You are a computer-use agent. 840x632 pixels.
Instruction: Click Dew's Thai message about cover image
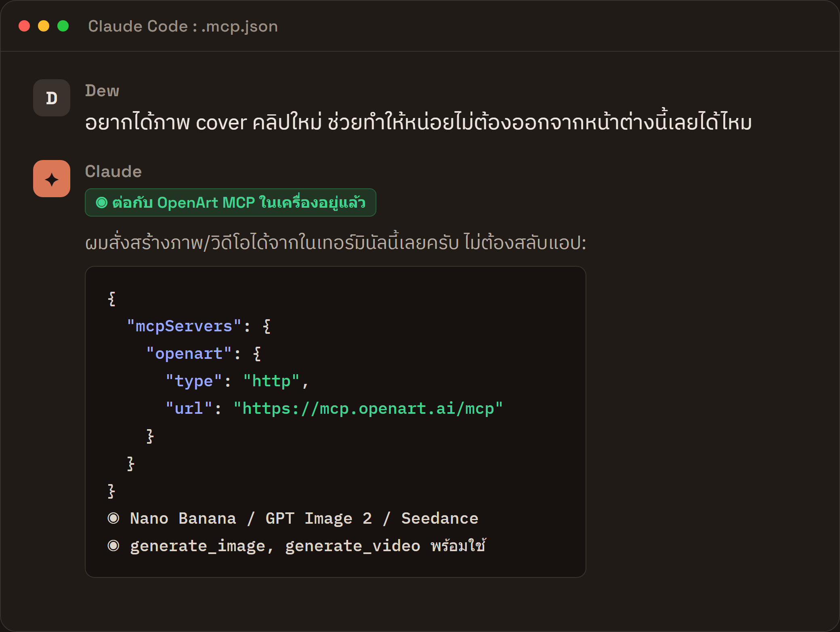coord(418,122)
